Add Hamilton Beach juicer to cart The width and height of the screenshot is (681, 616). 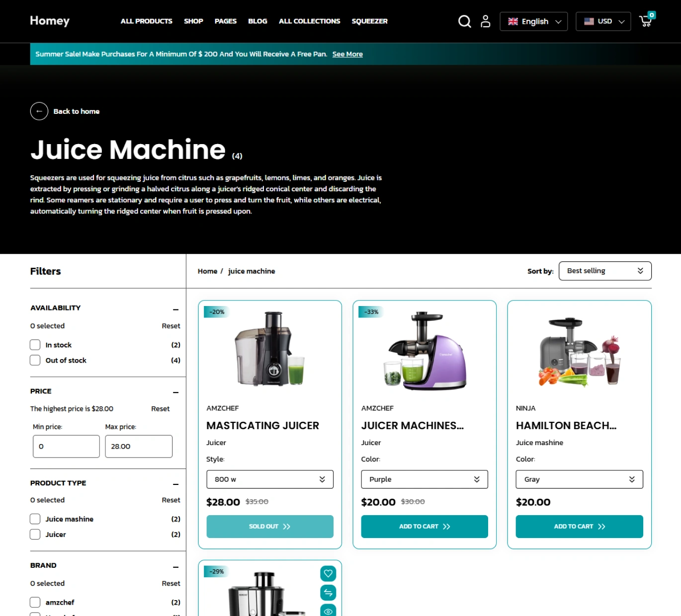pyautogui.click(x=579, y=527)
